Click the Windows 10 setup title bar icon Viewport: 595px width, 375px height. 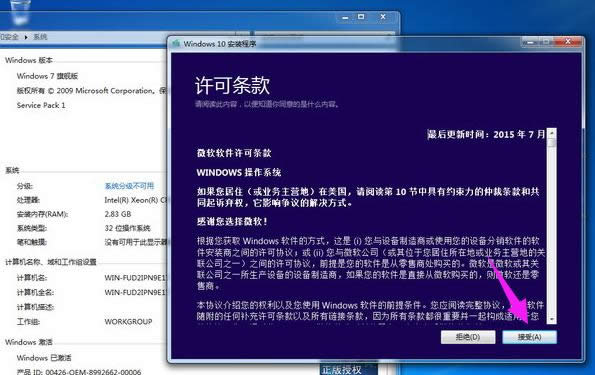click(176, 44)
